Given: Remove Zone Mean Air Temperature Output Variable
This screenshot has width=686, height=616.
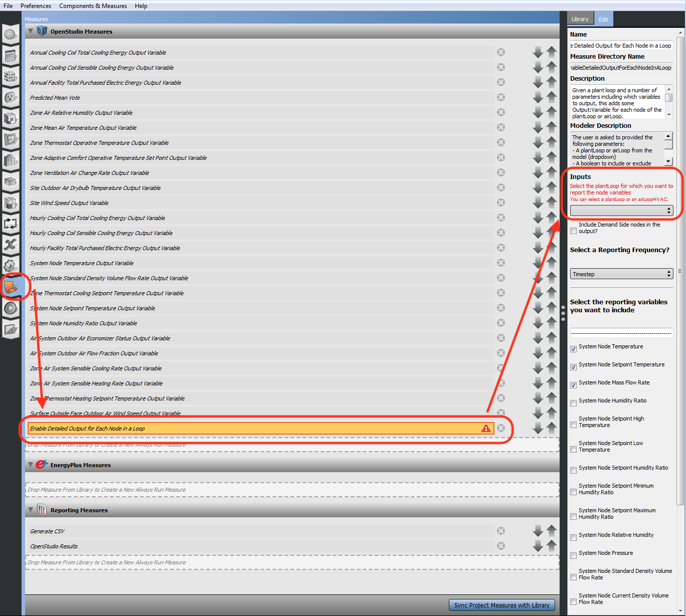Looking at the screenshot, I should click(501, 127).
